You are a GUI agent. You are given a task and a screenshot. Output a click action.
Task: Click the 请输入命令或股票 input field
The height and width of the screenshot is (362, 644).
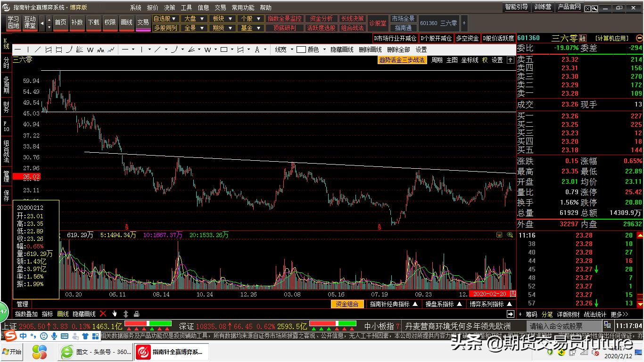(x=564, y=326)
